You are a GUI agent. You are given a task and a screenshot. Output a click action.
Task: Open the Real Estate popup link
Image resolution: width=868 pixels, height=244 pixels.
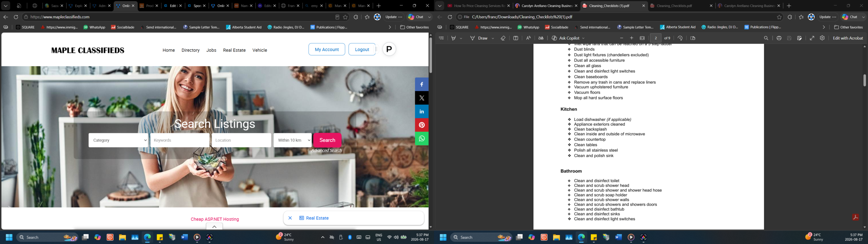(314, 218)
